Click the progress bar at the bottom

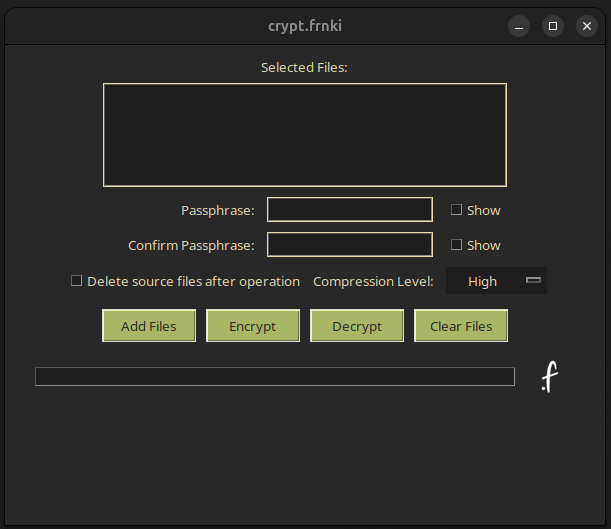[x=274, y=376]
